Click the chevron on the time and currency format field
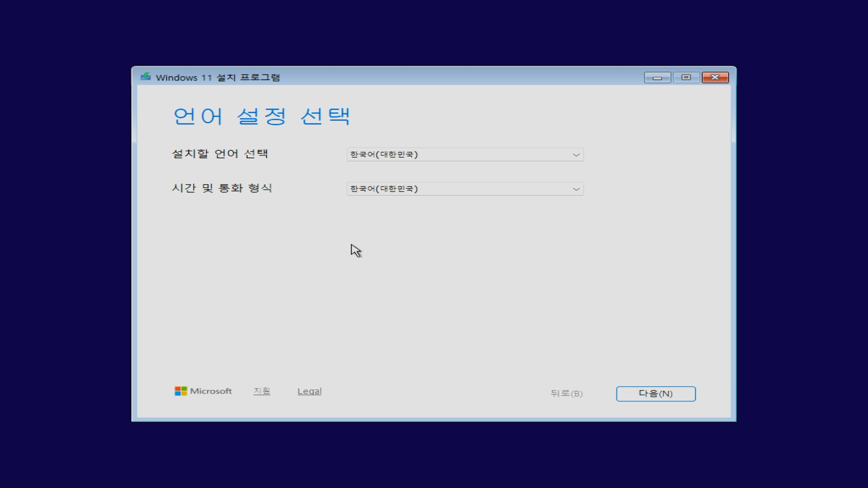 pyautogui.click(x=576, y=188)
